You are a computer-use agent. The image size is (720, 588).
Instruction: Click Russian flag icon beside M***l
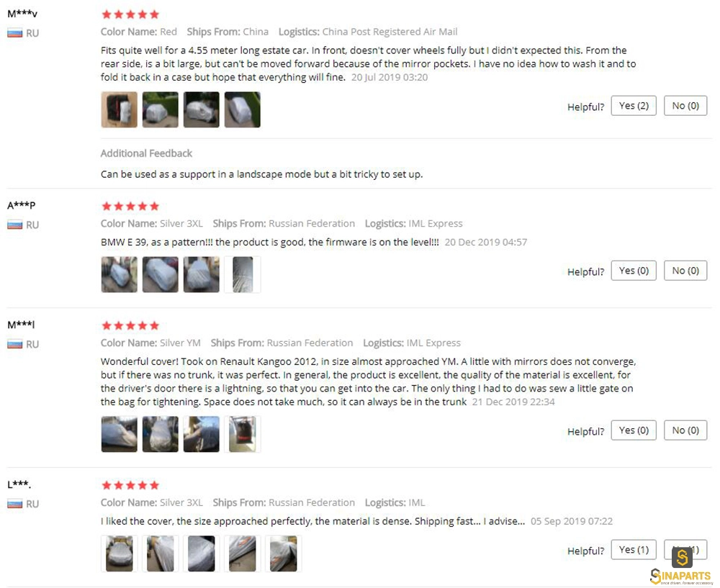14,344
